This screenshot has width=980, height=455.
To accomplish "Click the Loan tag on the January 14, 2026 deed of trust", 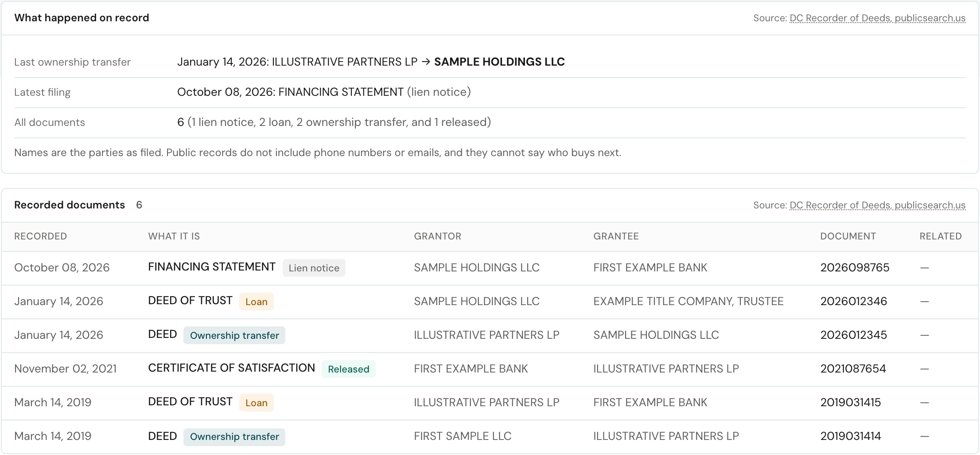I will click(257, 302).
